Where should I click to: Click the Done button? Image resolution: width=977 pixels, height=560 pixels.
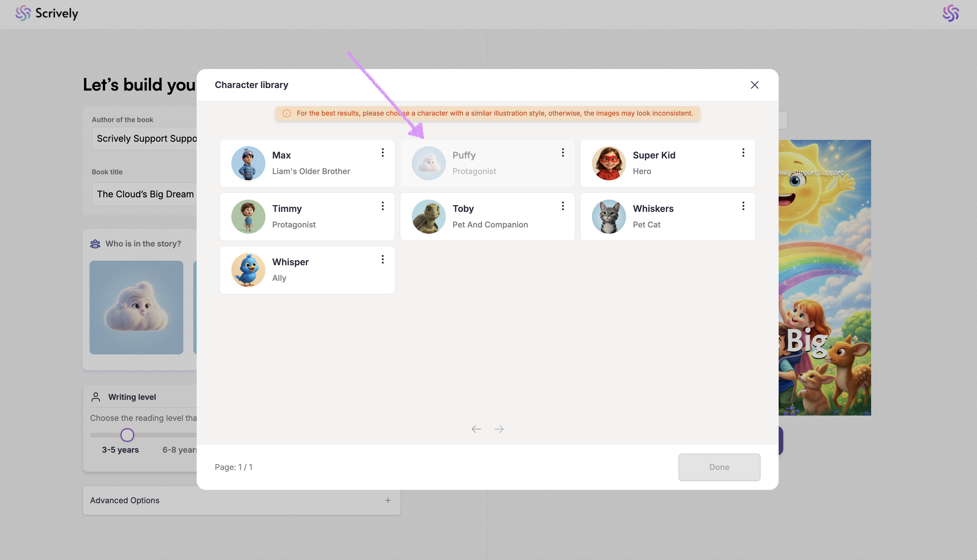coord(719,467)
